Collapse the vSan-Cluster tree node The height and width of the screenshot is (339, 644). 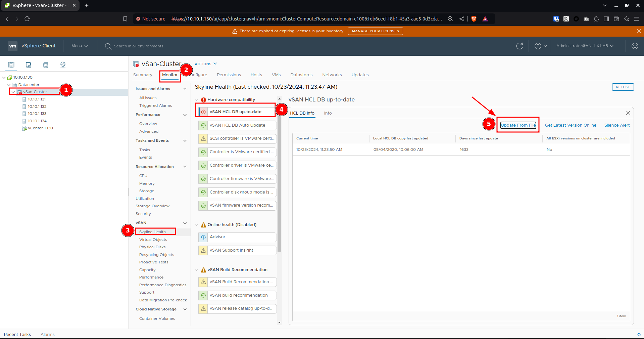pos(13,92)
